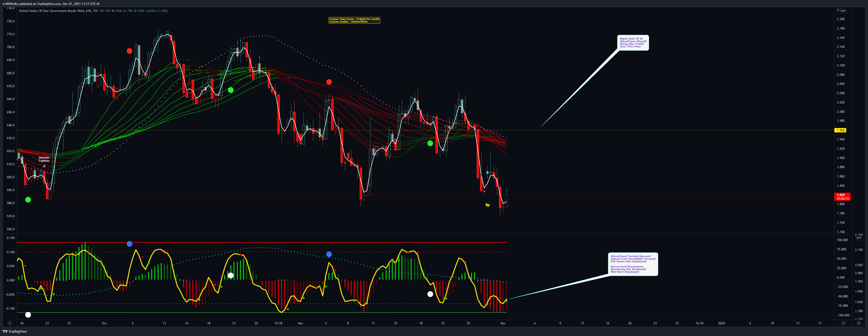Screen dimensions: 868x336
Task: Click the green dot near November 19 on the price chart
Action: pyautogui.click(x=430, y=143)
